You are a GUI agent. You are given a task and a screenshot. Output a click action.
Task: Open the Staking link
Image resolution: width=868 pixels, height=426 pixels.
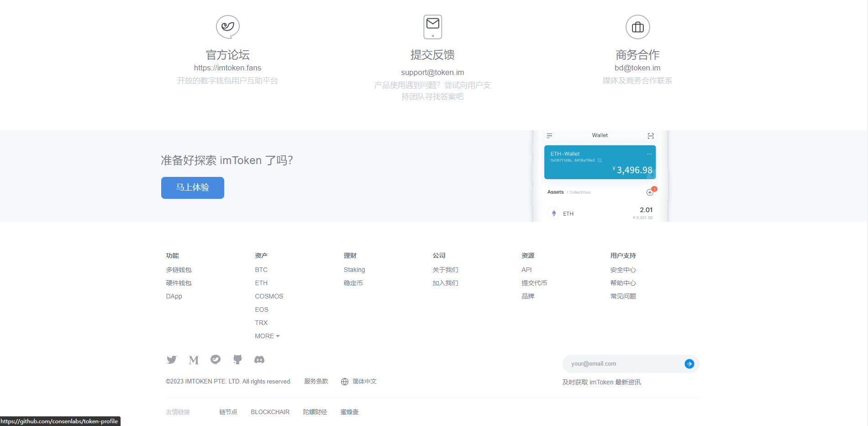click(x=354, y=270)
